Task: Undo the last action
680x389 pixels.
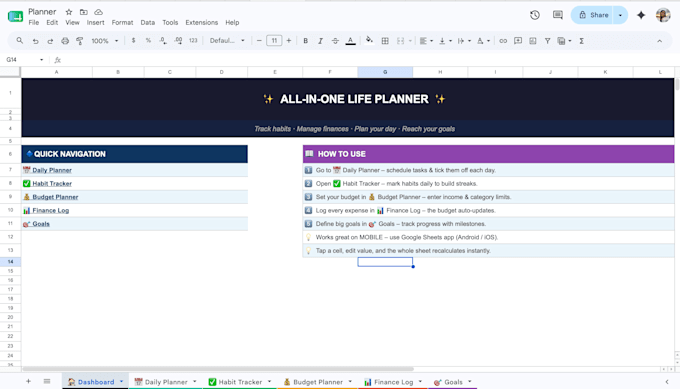Action: coord(35,41)
